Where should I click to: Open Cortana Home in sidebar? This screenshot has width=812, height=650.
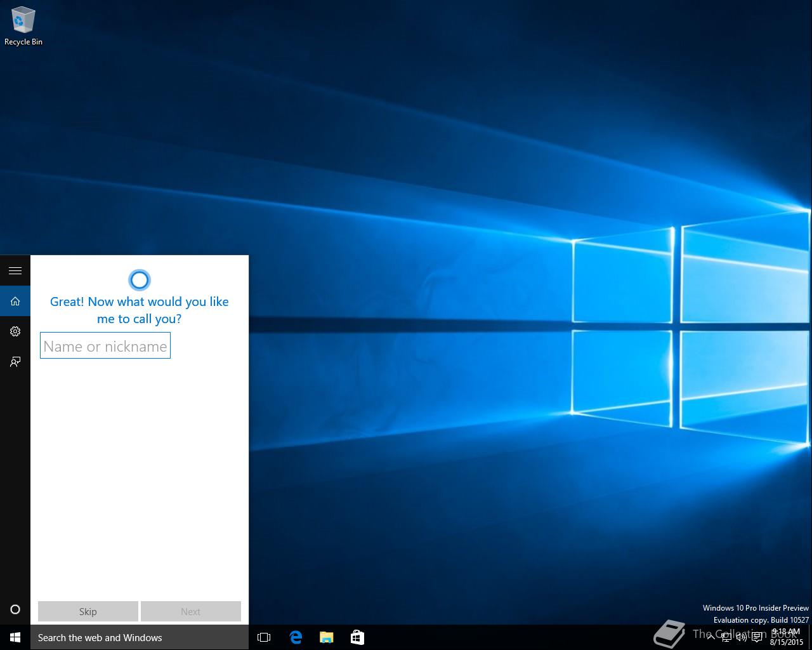pyautogui.click(x=15, y=301)
